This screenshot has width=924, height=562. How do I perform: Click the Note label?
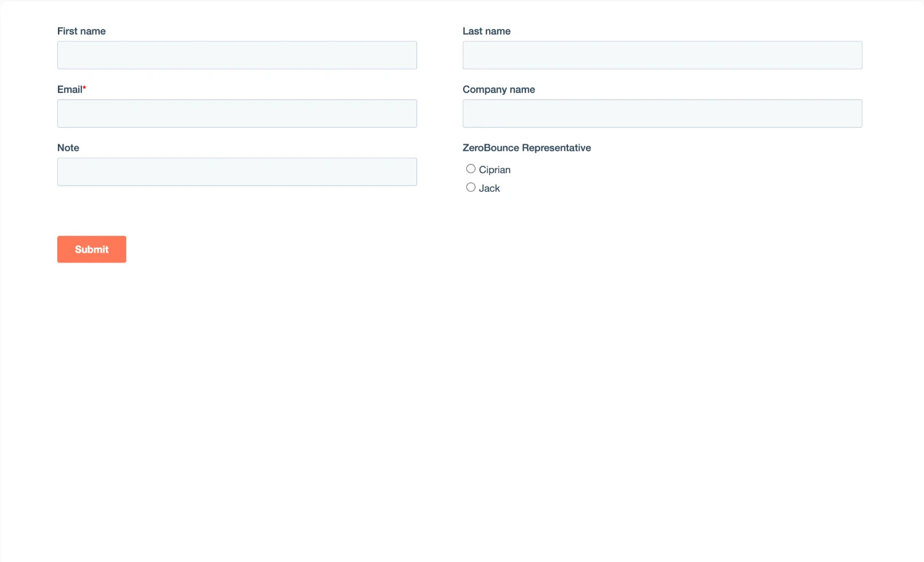click(68, 147)
